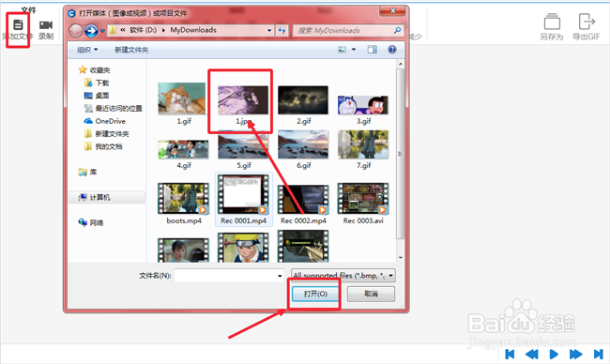610x364 pixels.
Task: Select the 3.gif Doraemon thumbnail
Action: coord(363,105)
